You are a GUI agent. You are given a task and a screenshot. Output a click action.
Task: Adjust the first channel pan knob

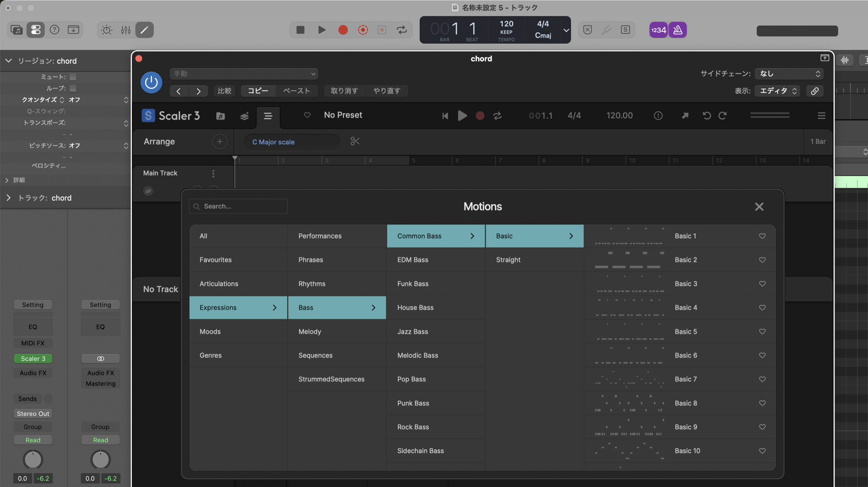point(33,459)
